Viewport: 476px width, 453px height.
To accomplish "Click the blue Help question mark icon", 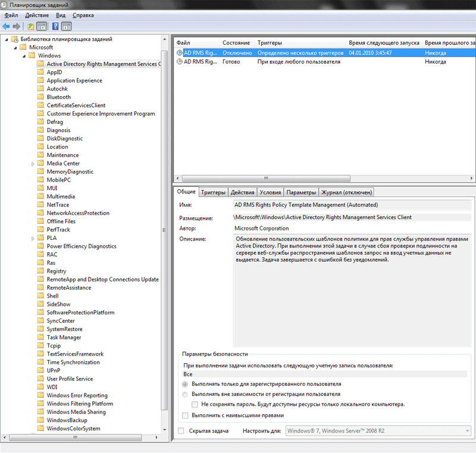I will (55, 26).
